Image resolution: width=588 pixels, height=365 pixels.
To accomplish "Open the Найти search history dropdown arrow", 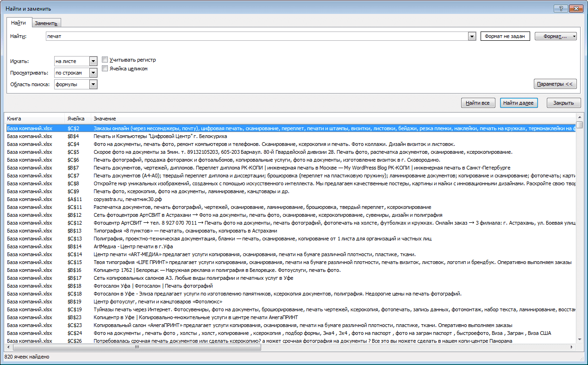I will 472,36.
